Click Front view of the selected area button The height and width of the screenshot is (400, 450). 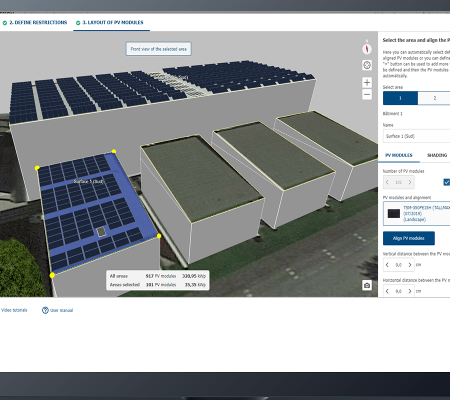coord(159,49)
